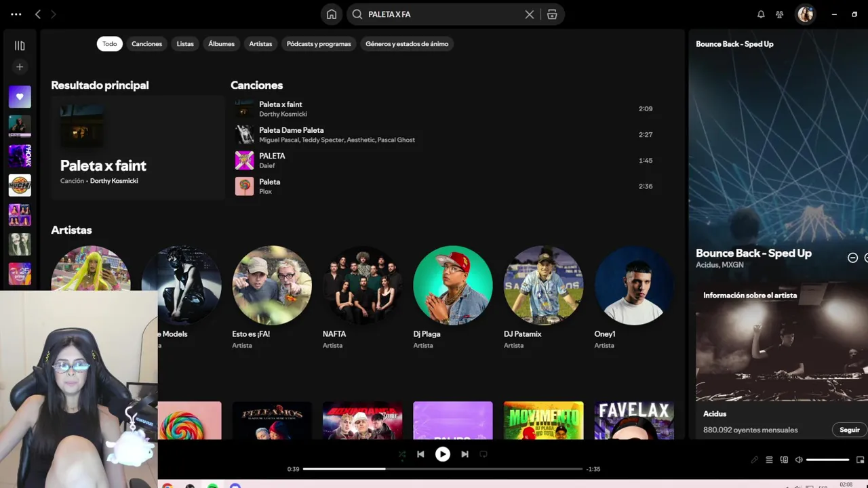This screenshot has width=868, height=488.
Task: Open Géneros y estados de ánimo tab
Action: coord(407,44)
